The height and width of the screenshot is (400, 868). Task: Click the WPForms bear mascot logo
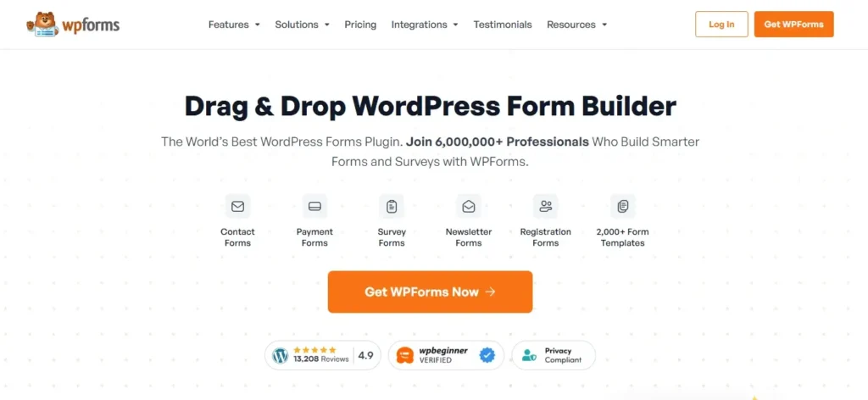[42, 25]
